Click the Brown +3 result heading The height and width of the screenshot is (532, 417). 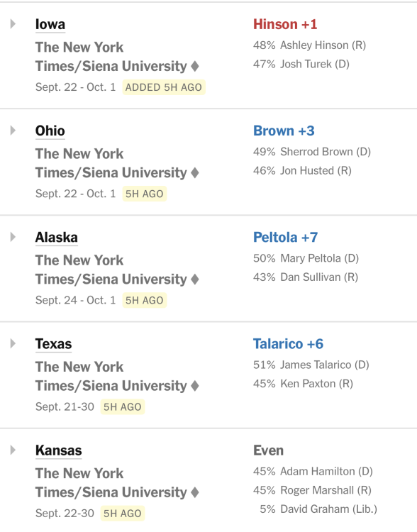coord(284,131)
